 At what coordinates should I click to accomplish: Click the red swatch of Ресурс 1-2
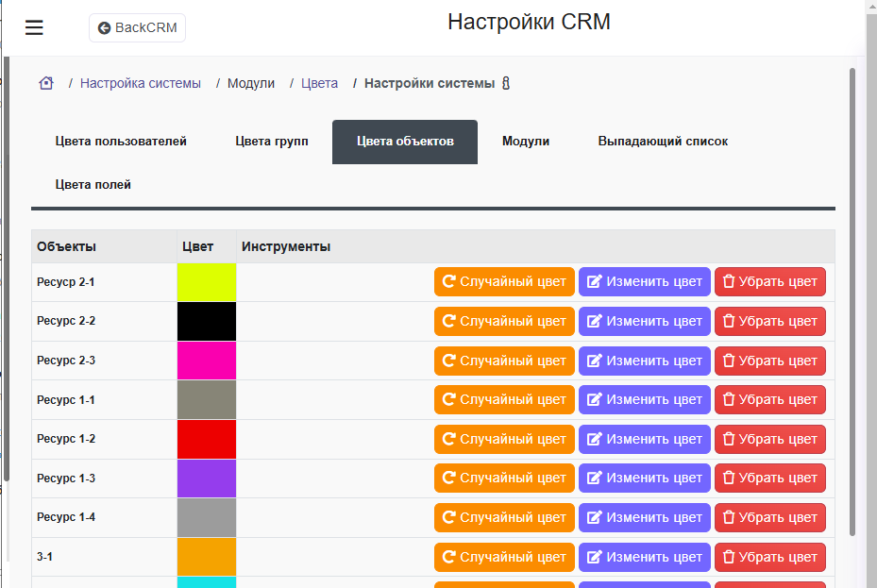click(207, 439)
